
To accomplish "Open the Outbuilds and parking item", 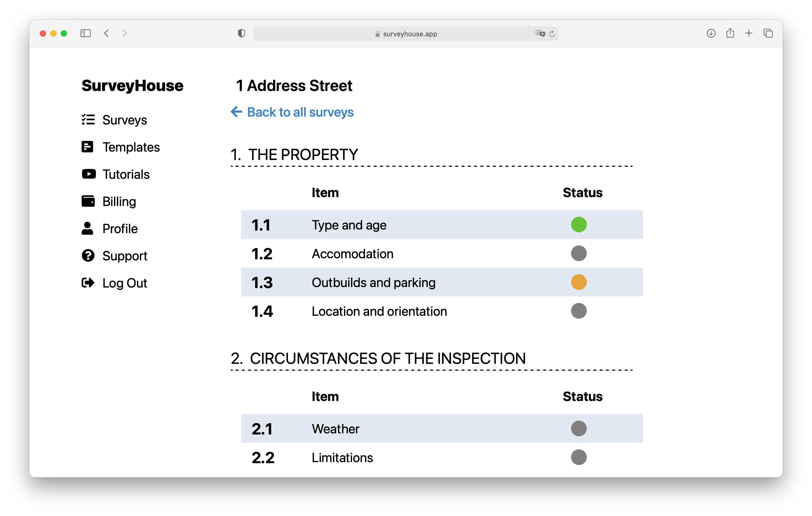I will pos(374,282).
